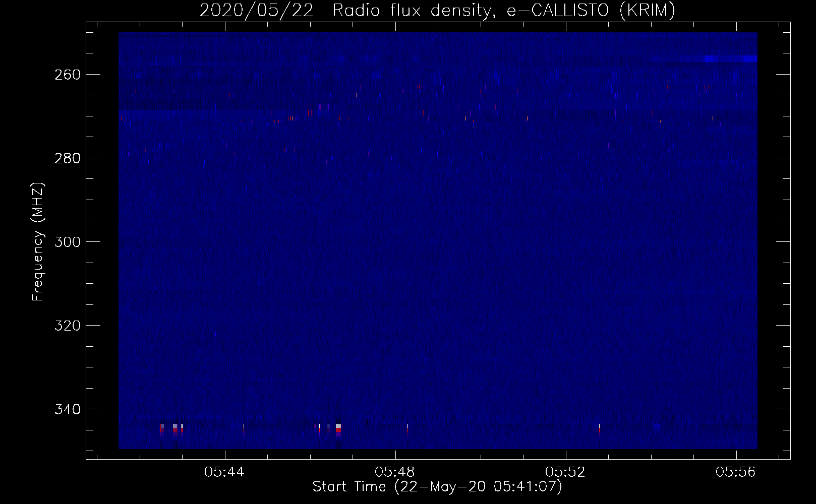816x504 pixels.
Task: Select the Frequency (MHZ) axis label
Action: point(38,241)
